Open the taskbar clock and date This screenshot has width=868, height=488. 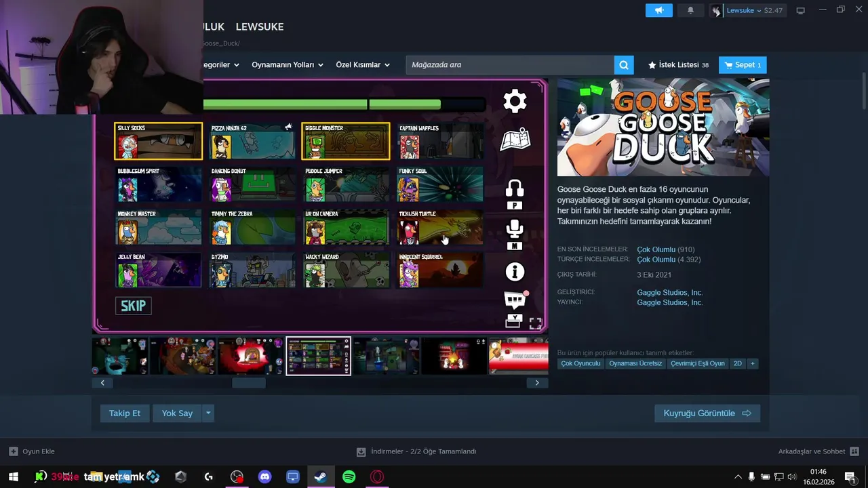pyautogui.click(x=818, y=477)
